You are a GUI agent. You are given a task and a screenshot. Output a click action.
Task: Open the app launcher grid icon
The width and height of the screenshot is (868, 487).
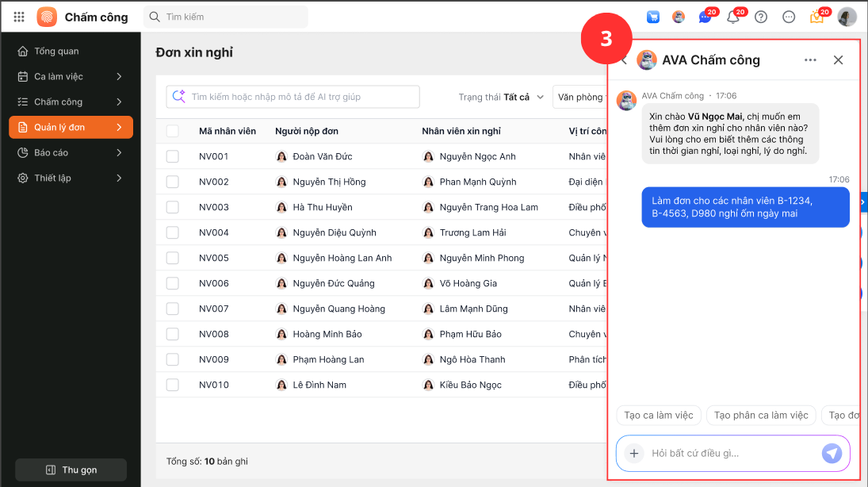tap(19, 17)
